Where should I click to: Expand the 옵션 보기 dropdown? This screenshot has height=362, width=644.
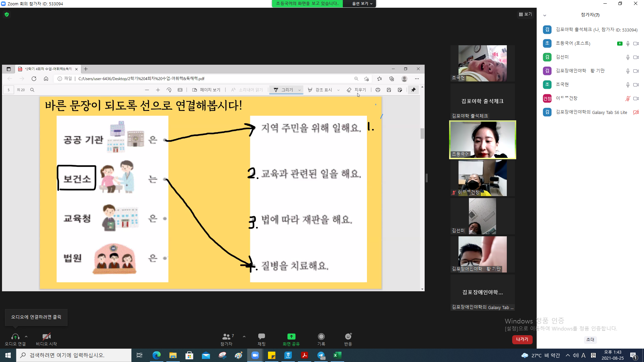[362, 4]
